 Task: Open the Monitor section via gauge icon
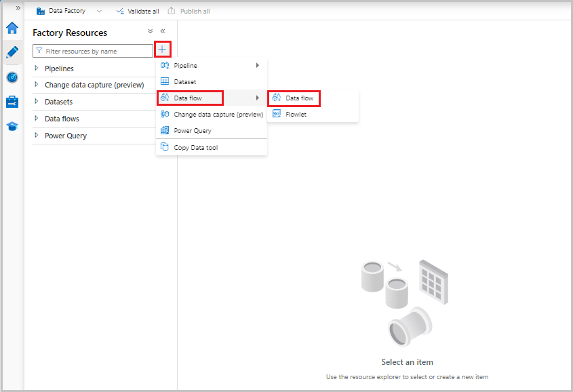click(11, 77)
